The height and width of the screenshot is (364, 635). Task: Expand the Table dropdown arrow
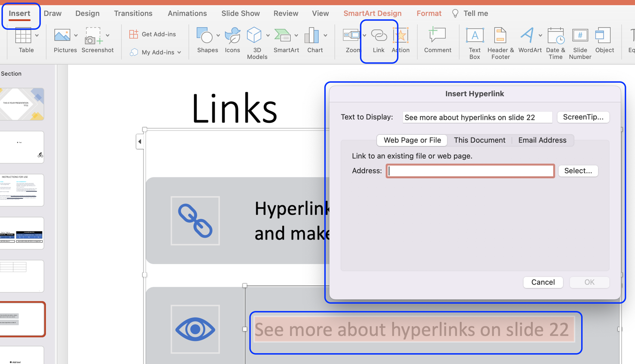tap(37, 35)
